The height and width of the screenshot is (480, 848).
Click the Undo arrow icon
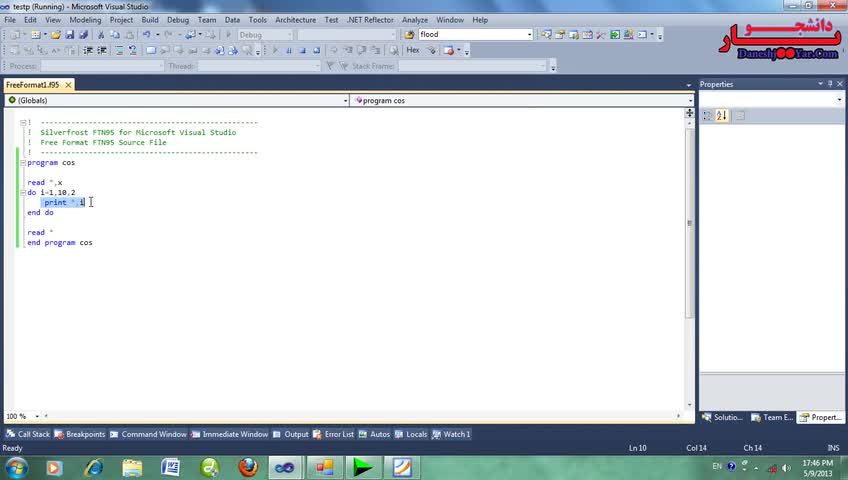click(147, 35)
